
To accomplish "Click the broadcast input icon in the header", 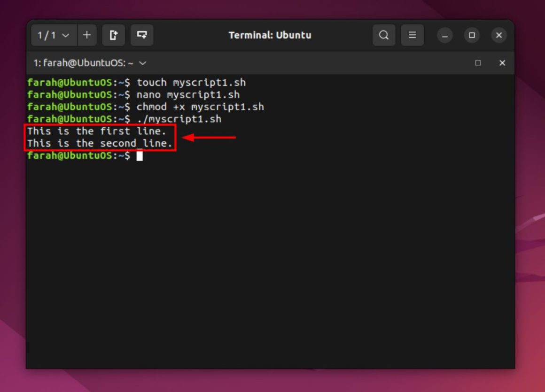I will click(142, 35).
